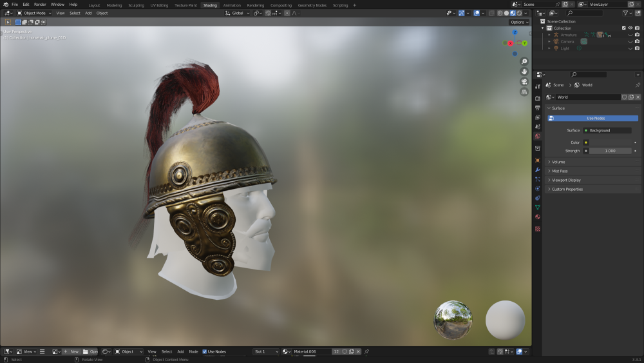Open the Render menu
Image resolution: width=644 pixels, height=363 pixels.
(x=40, y=5)
